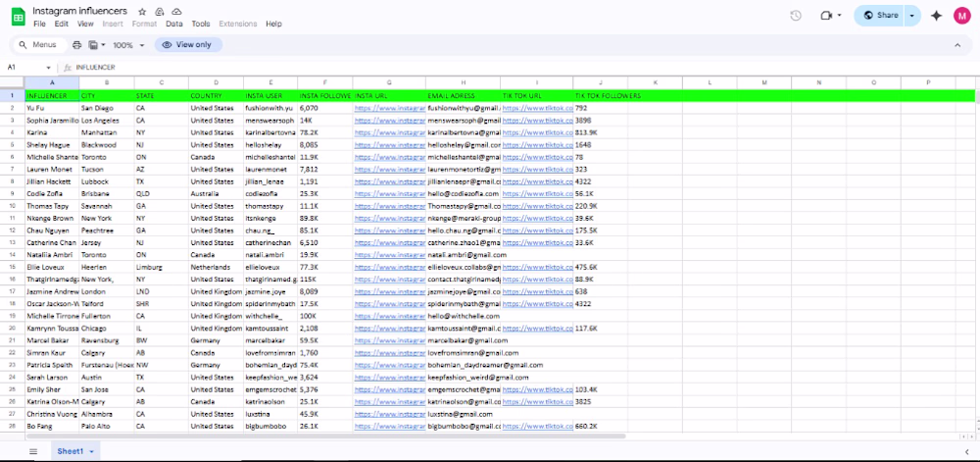Open version history clock icon

pyautogui.click(x=796, y=16)
